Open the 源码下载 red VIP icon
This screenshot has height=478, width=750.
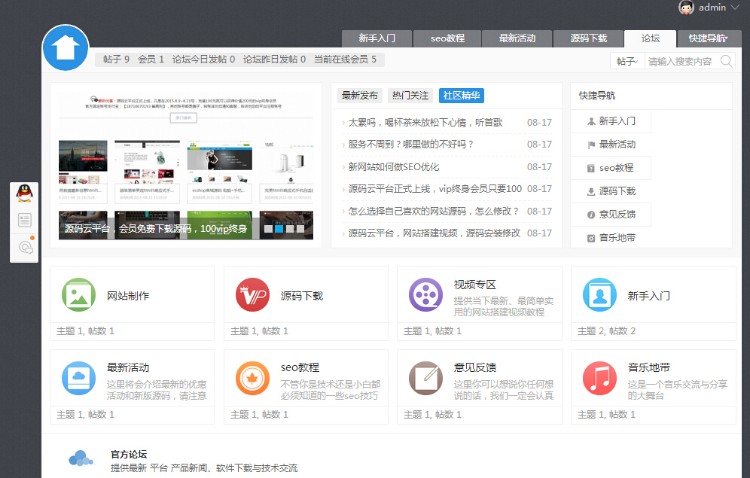click(x=253, y=295)
